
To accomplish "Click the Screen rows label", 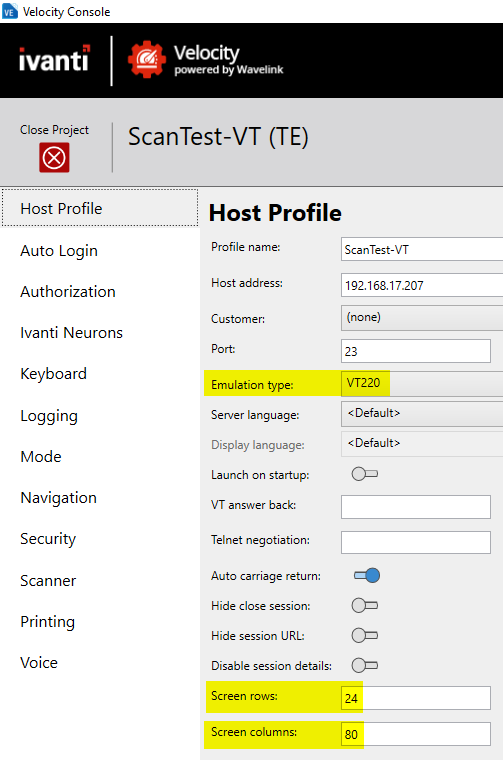I will coord(245,696).
